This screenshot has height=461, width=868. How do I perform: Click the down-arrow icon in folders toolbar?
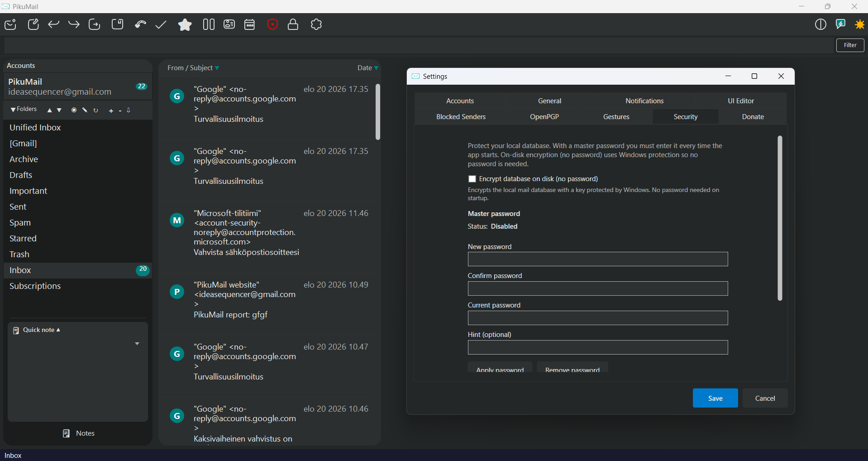[129, 110]
